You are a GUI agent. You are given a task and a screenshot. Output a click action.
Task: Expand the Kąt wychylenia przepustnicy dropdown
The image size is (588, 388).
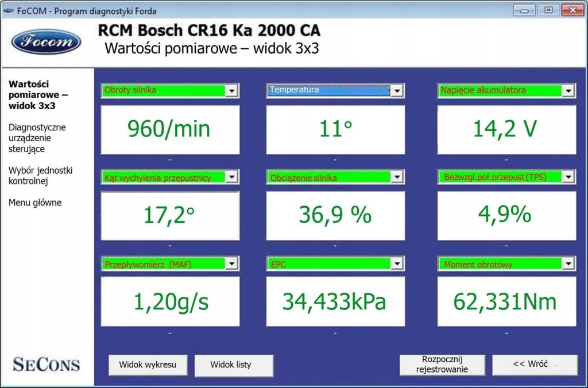click(170, 177)
